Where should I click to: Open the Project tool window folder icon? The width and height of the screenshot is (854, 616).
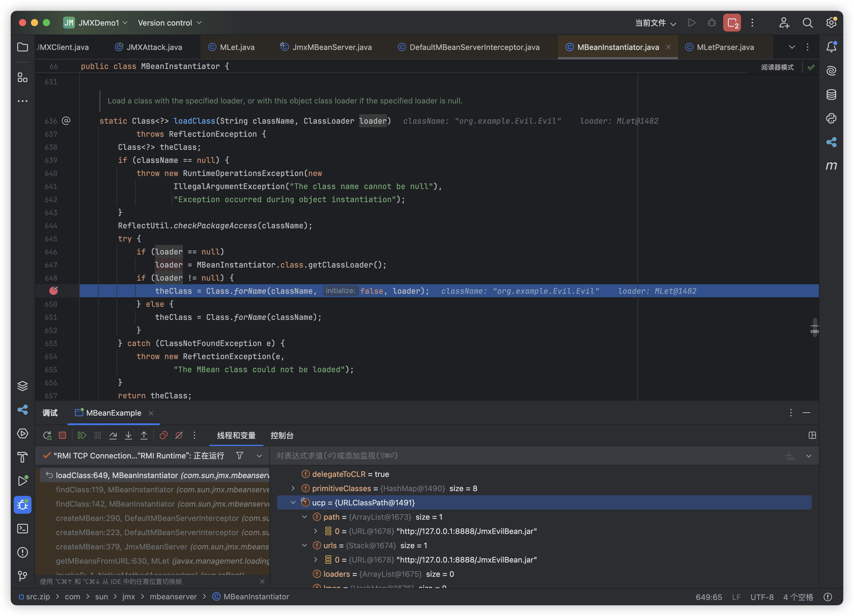[23, 47]
